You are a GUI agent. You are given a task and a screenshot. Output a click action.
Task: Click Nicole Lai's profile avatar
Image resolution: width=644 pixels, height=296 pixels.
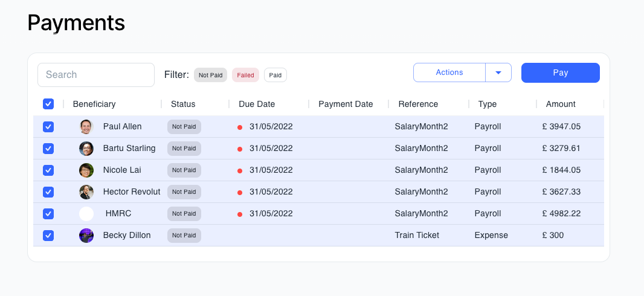pos(86,170)
